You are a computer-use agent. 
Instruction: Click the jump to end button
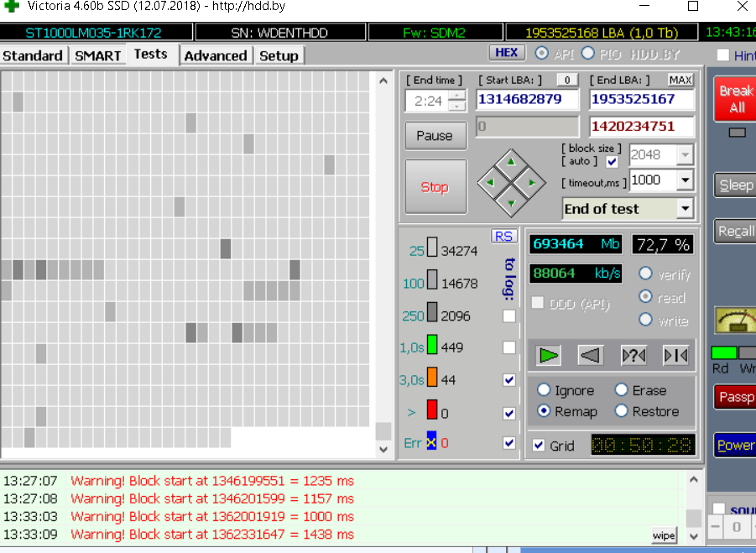tap(676, 356)
